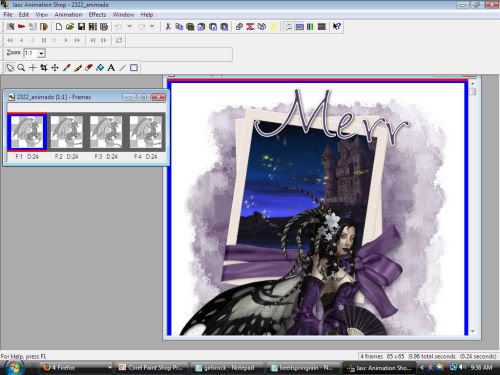Toggle the toolbar visibility magnifier button
Viewport: 500px width, 375px height.
pos(287,27)
